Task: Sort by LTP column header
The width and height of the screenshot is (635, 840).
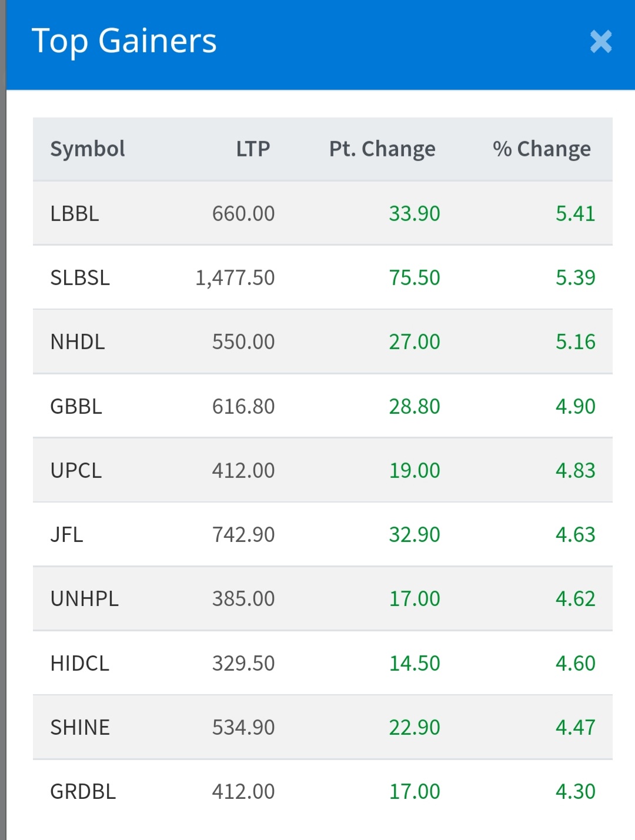Action: [253, 149]
